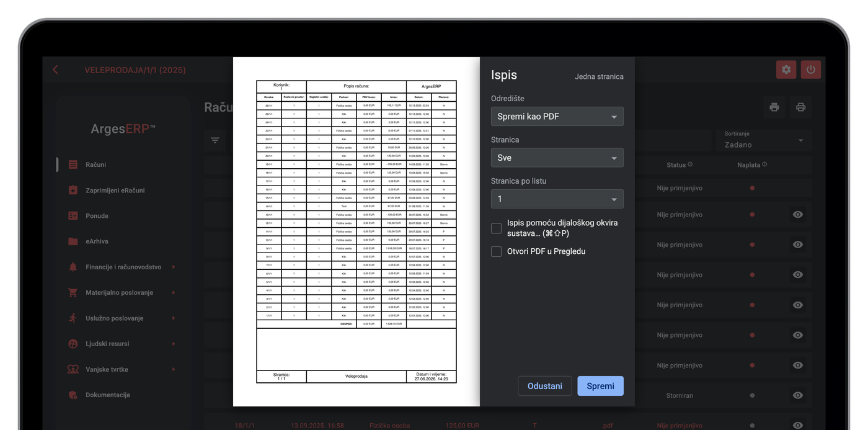The width and height of the screenshot is (868, 430).
Task: Click the filter list icon
Action: click(215, 140)
